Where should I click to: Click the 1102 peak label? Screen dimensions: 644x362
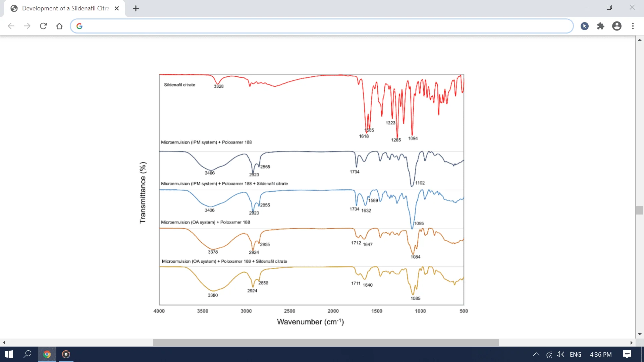[420, 183]
